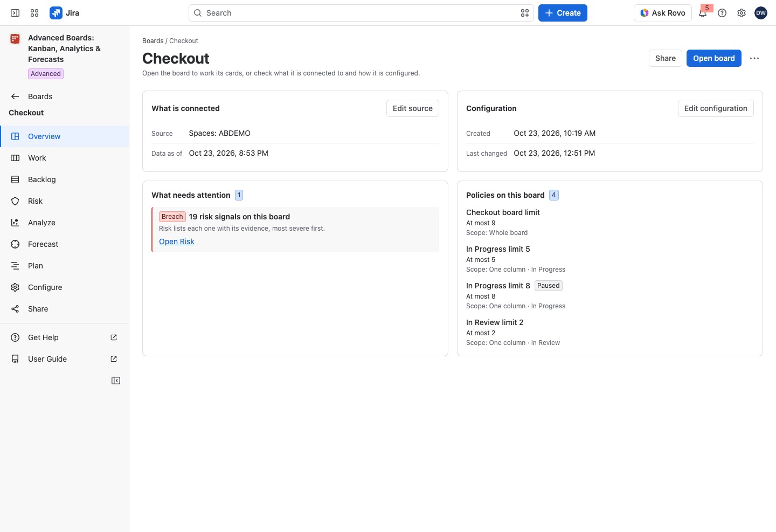This screenshot has height=532, width=776.
Task: Click the In Review limit 2 policy
Action: pyautogui.click(x=495, y=322)
